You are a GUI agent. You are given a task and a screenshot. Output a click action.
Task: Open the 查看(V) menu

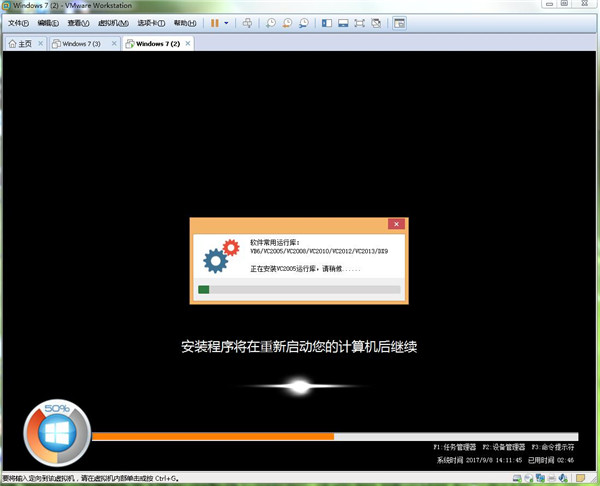(78, 23)
